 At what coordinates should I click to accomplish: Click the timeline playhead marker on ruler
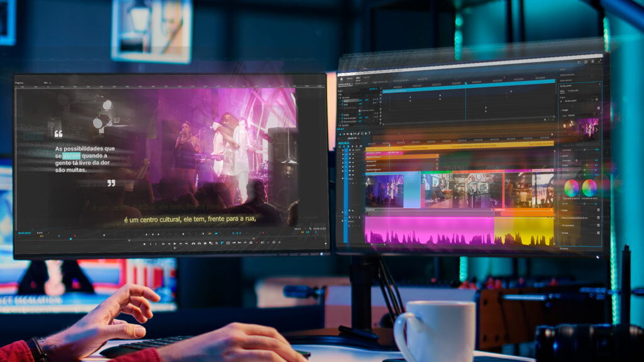coord(389,145)
